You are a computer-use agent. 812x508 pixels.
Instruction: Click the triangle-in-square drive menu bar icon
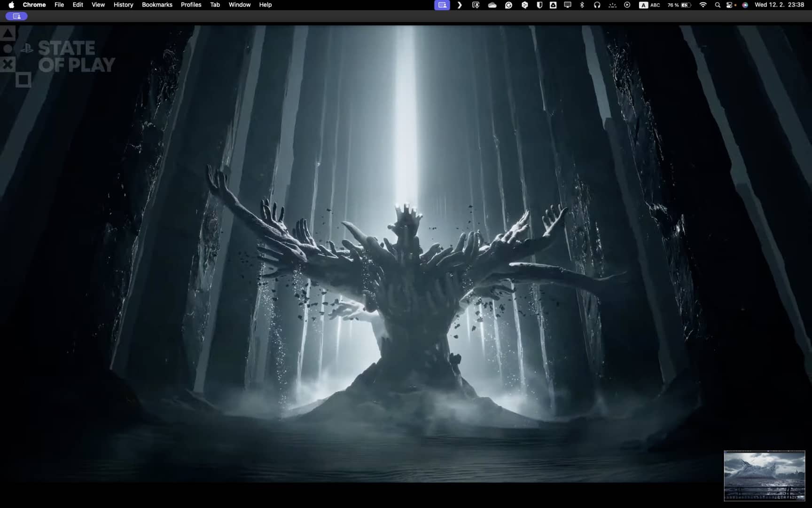coord(553,5)
